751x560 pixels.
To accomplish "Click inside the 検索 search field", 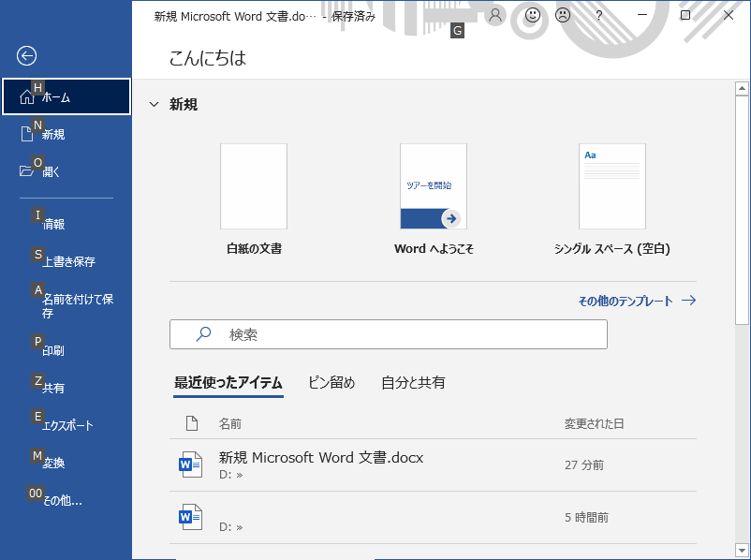I will click(389, 334).
